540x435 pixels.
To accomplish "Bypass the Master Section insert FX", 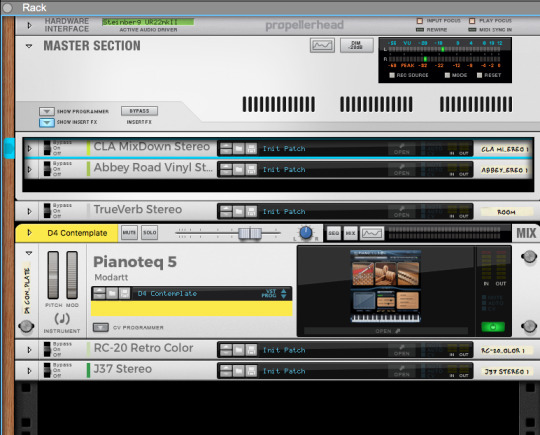I will point(139,111).
